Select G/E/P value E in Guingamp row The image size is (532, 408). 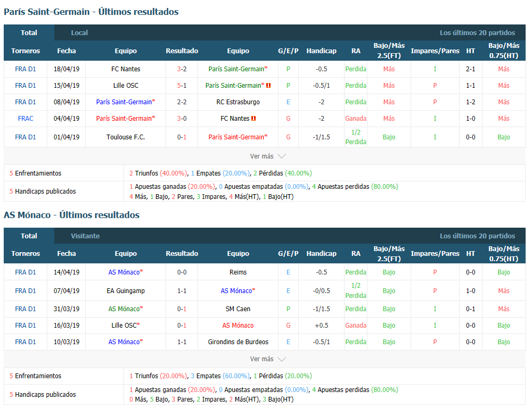288,291
